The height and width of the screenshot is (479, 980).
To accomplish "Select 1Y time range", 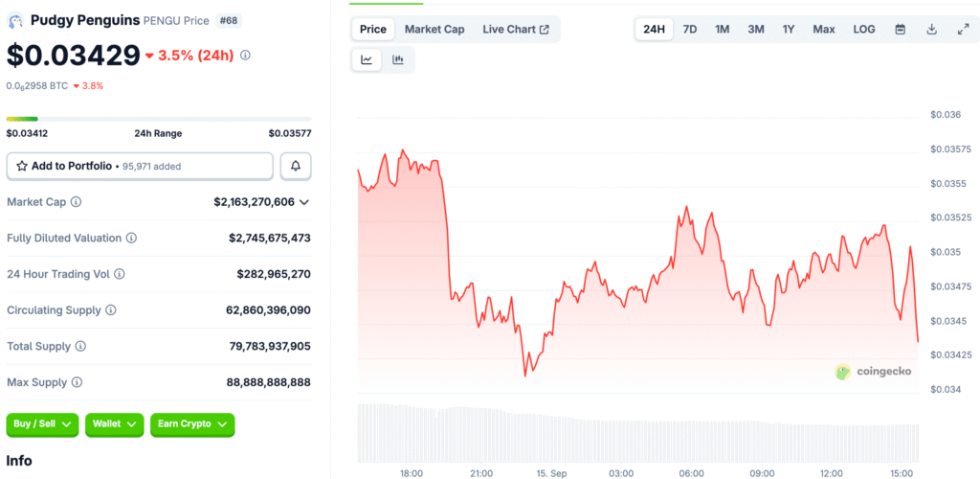I will pyautogui.click(x=789, y=30).
